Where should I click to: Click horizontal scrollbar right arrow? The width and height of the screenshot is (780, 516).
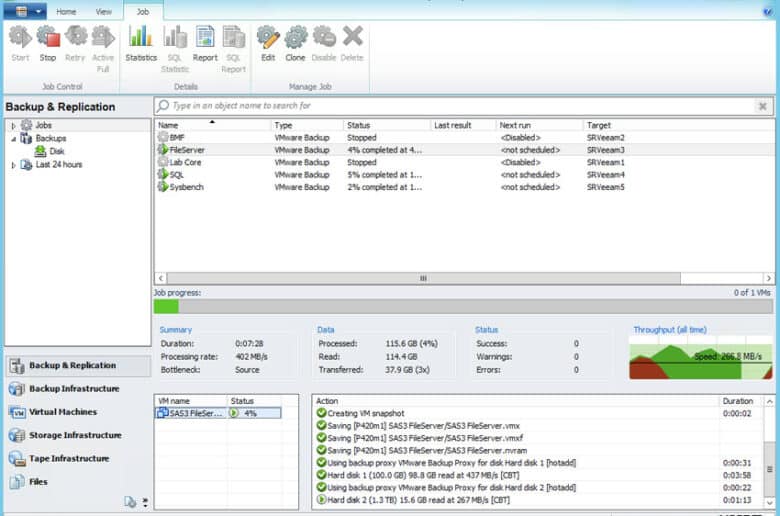click(x=769, y=278)
